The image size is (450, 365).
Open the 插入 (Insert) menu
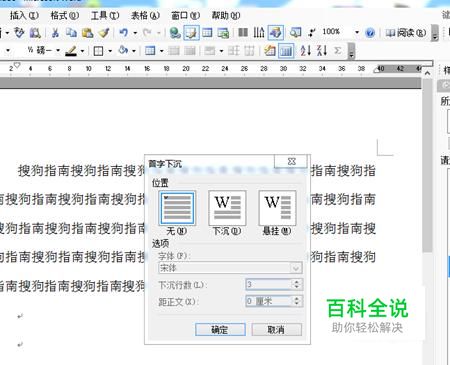tap(24, 15)
